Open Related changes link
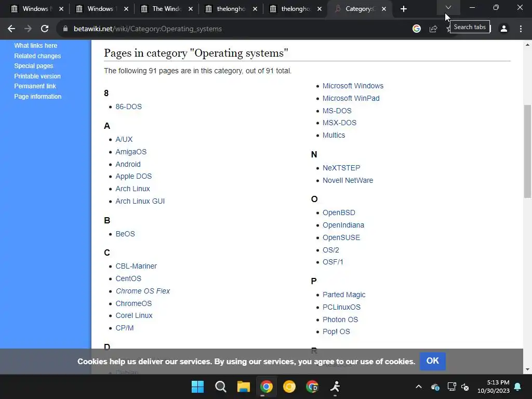Image resolution: width=532 pixels, height=399 pixels. [37, 56]
